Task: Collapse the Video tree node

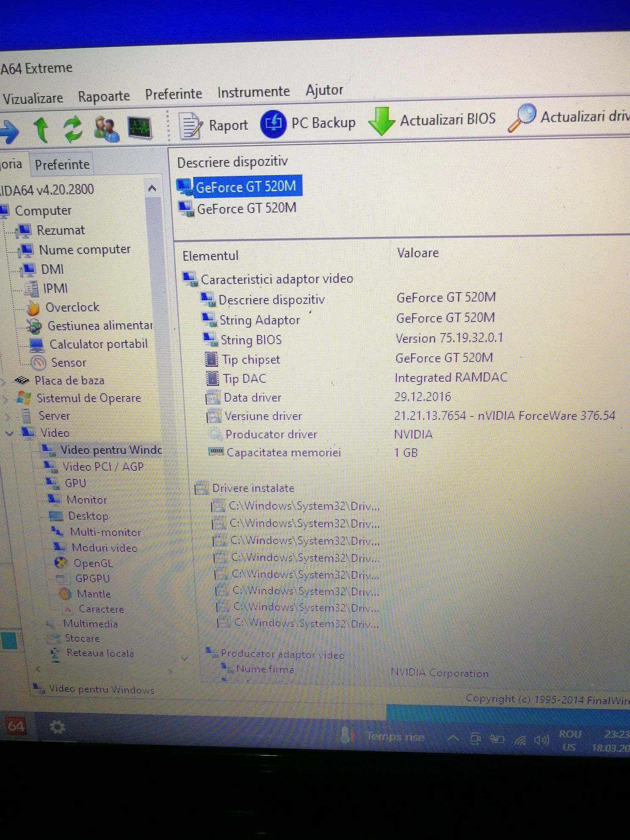Action: (x=9, y=433)
